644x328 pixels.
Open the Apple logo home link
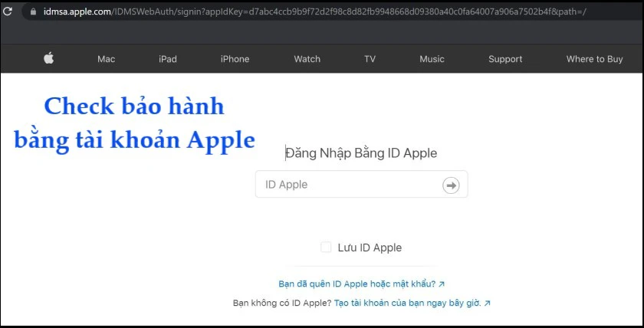(x=49, y=58)
